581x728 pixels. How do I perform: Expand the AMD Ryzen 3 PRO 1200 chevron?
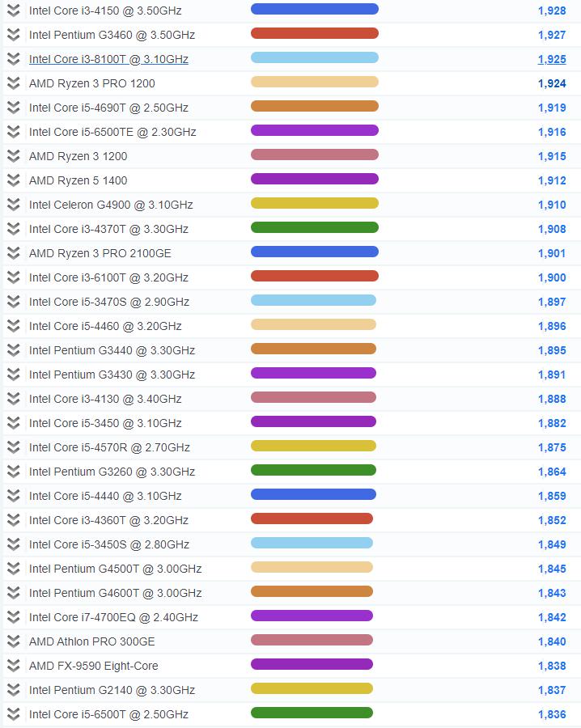(14, 83)
